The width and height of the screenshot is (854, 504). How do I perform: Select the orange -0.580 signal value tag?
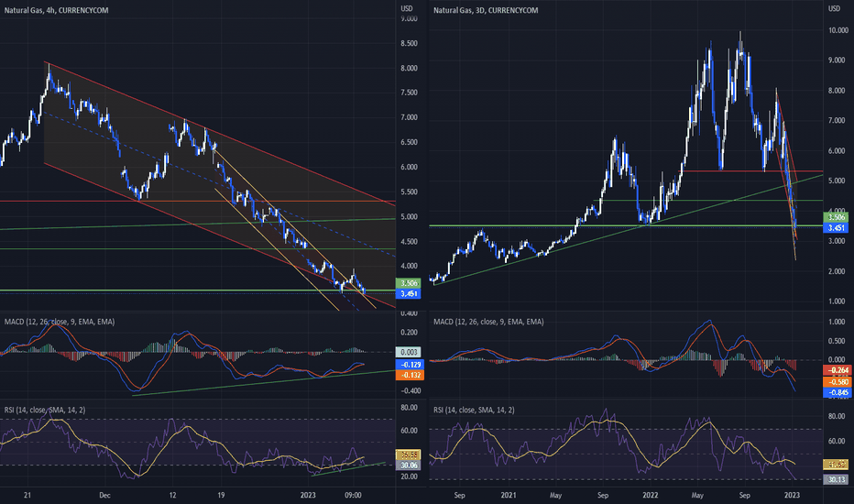point(837,382)
